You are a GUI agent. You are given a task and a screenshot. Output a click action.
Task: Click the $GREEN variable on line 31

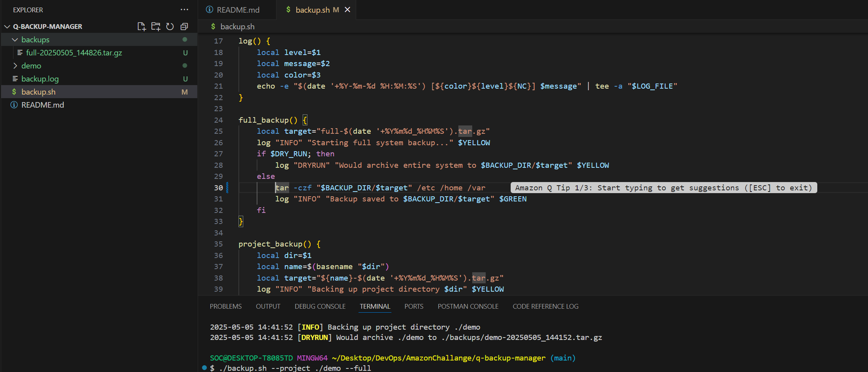[x=513, y=199]
